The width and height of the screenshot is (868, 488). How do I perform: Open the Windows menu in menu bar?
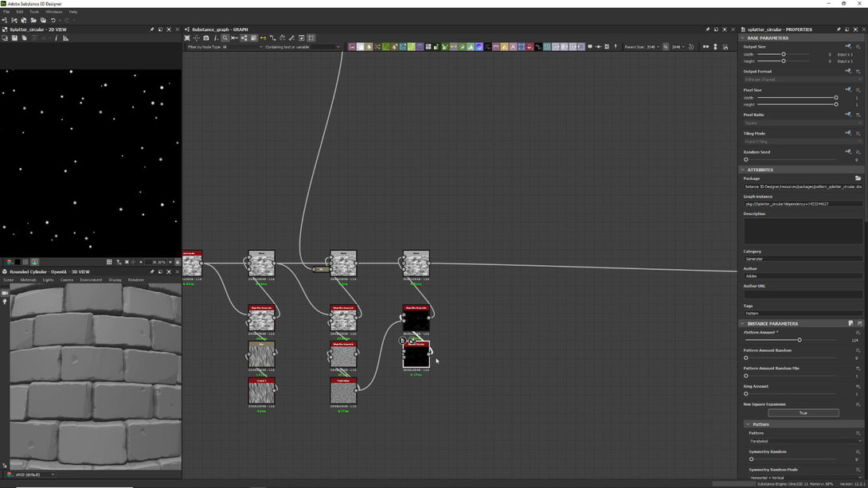point(53,12)
